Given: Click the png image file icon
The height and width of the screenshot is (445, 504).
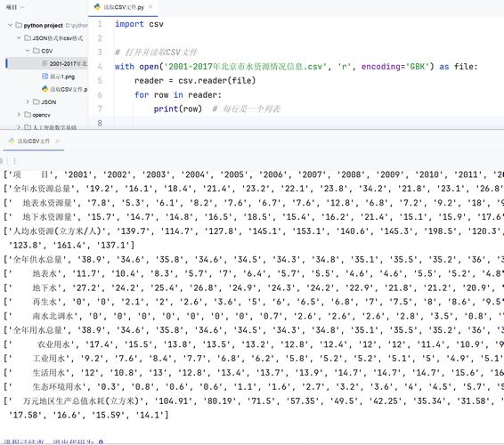Looking at the screenshot, I should pos(45,77).
